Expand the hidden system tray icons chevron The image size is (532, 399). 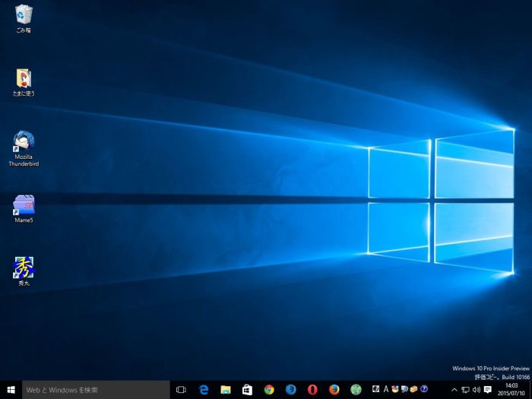coord(454,390)
